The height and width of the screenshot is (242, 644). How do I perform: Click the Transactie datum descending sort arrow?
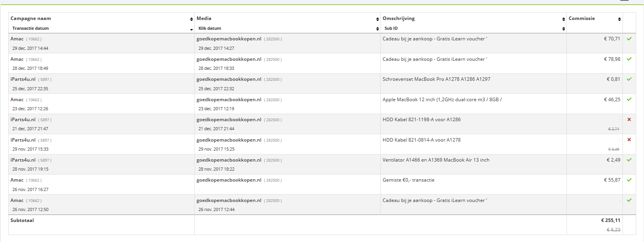pyautogui.click(x=191, y=29)
